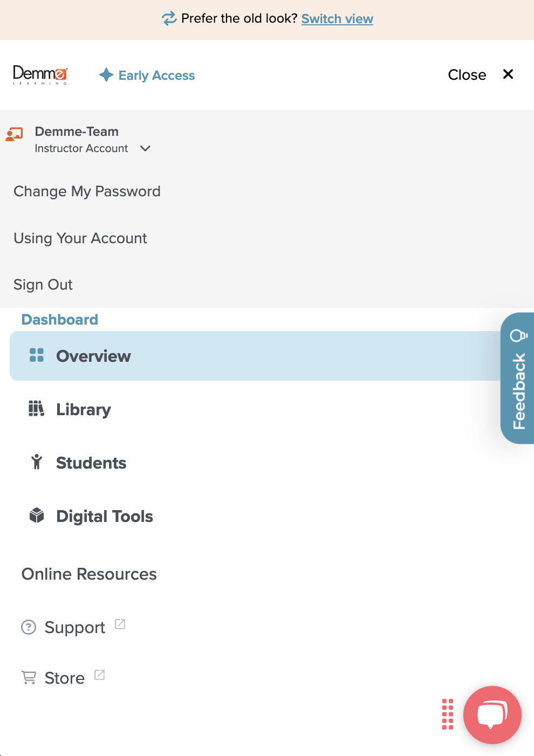Click the switch-view arrows icon in banner

tap(169, 19)
